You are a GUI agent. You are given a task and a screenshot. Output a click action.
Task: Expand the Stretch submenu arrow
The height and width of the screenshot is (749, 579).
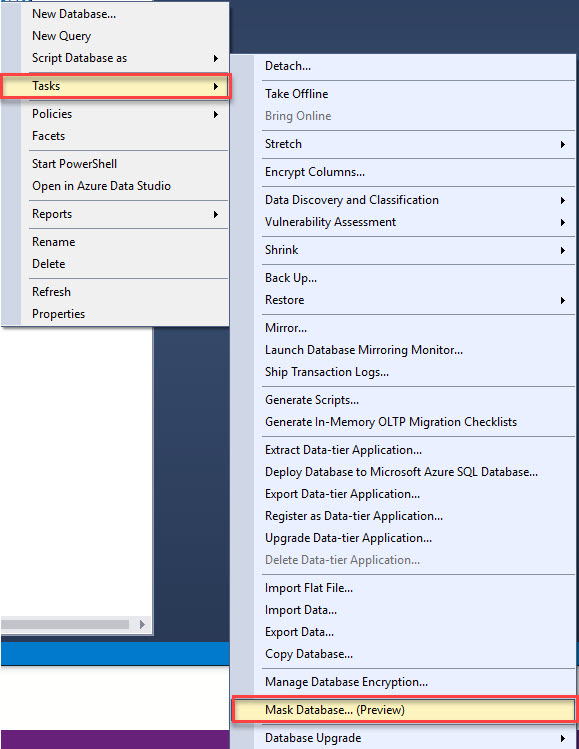(x=563, y=144)
